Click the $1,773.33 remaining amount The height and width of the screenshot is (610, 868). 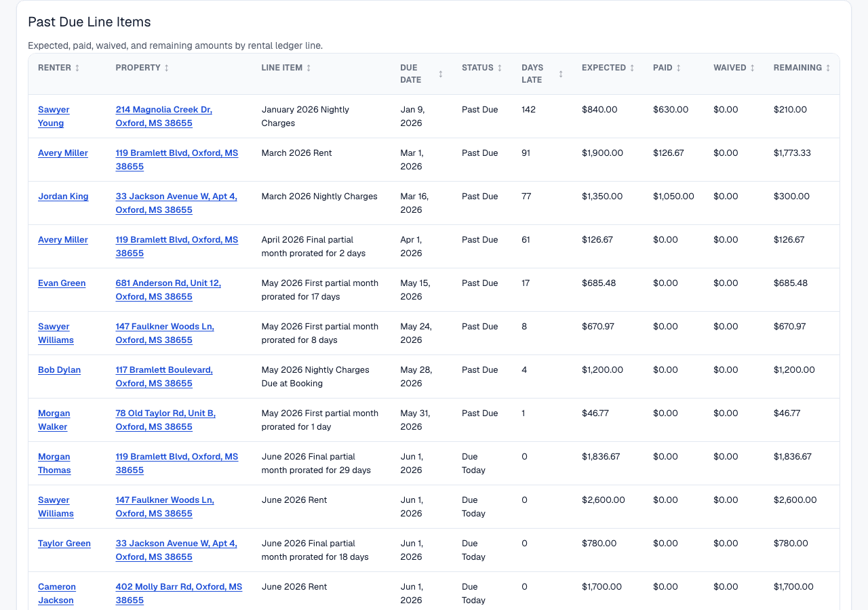(792, 153)
